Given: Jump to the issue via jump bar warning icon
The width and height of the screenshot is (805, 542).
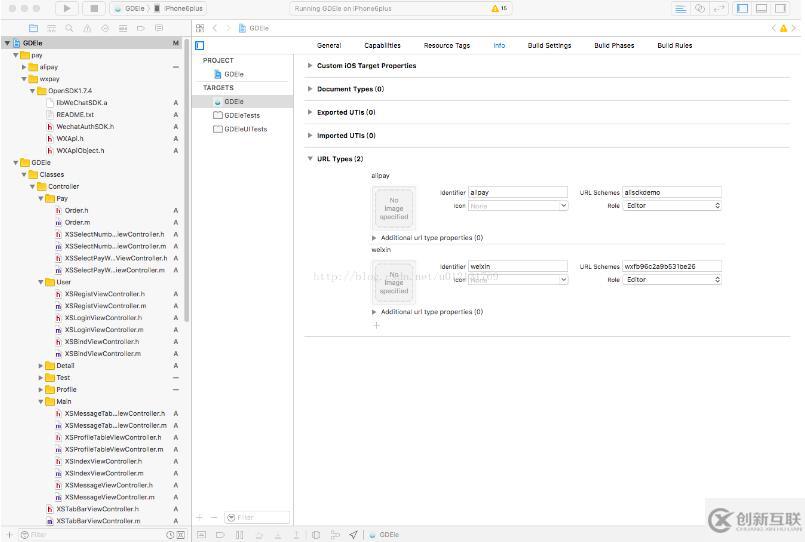Looking at the screenshot, I should (783, 28).
